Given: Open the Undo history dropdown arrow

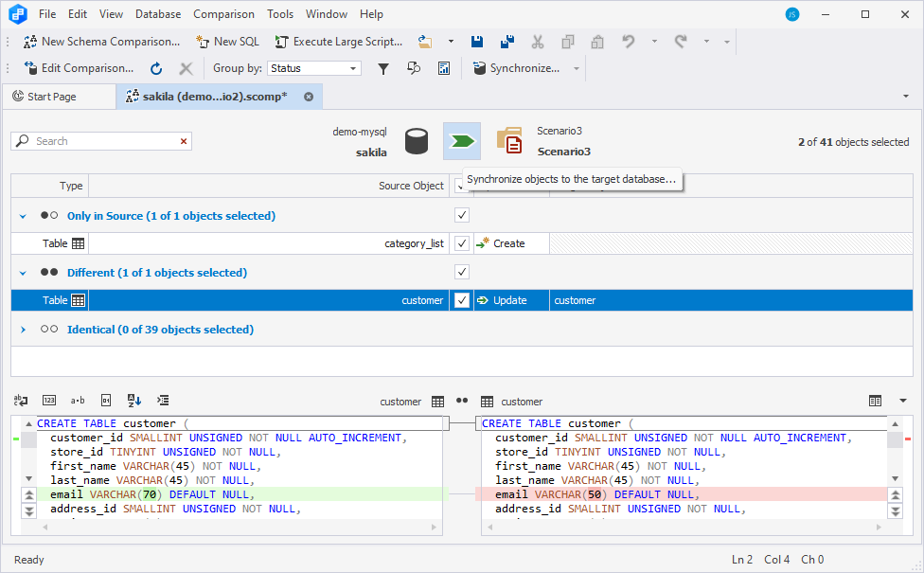Looking at the screenshot, I should point(654,42).
